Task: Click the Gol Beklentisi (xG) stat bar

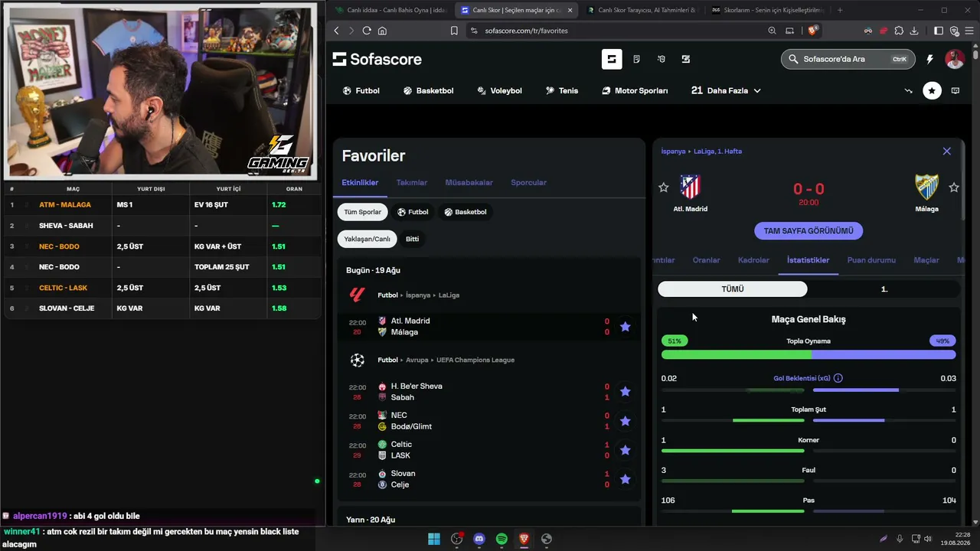Action: (x=808, y=390)
